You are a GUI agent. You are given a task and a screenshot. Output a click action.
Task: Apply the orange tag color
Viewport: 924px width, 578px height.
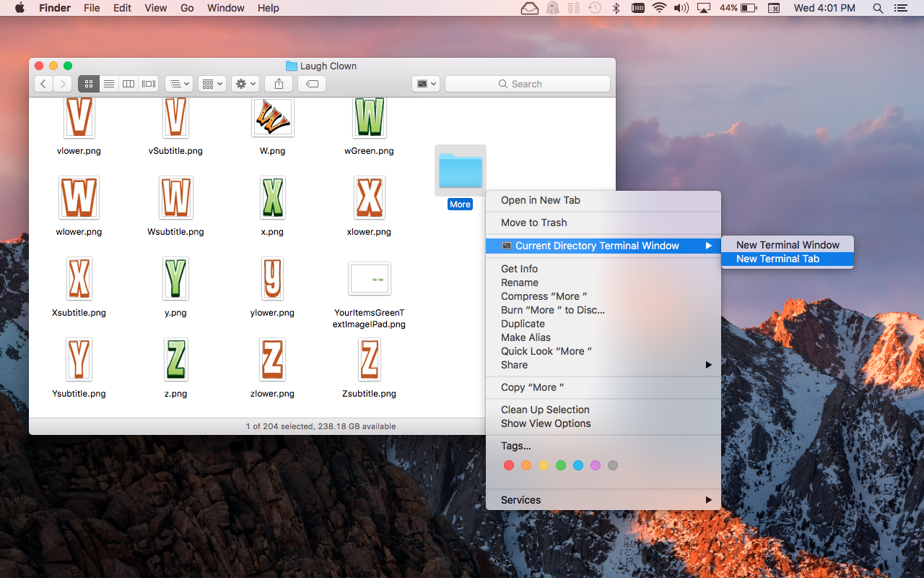coord(526,465)
